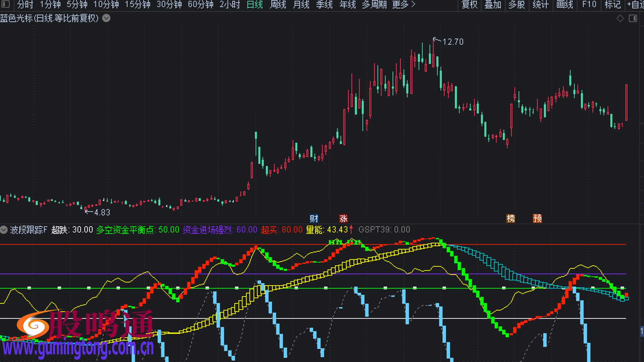Open the F10 company info
This screenshot has height=362, width=644.
point(589,4)
